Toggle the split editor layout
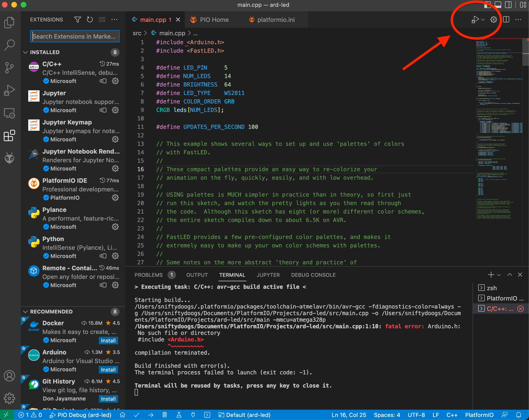The image size is (529, 420). click(506, 19)
